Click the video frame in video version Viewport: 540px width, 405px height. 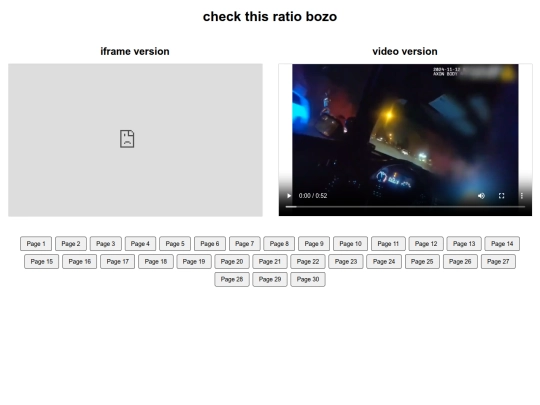pyautogui.click(x=405, y=140)
